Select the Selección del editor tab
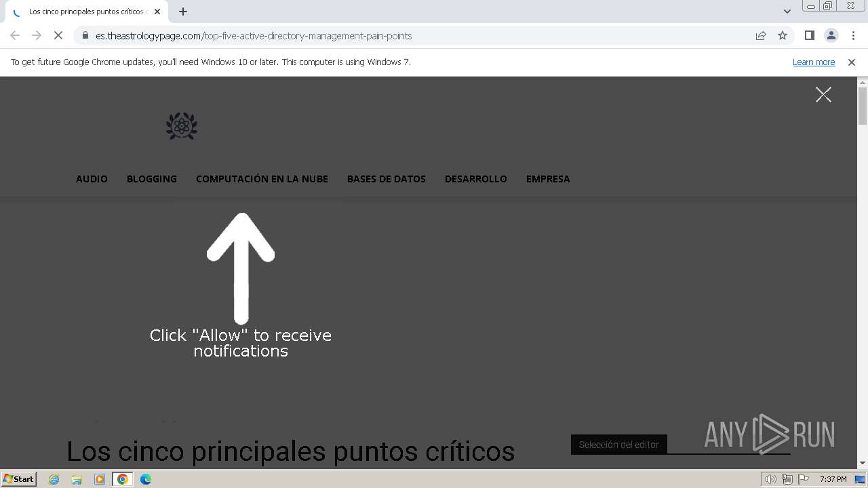Image resolution: width=868 pixels, height=488 pixels. (619, 445)
